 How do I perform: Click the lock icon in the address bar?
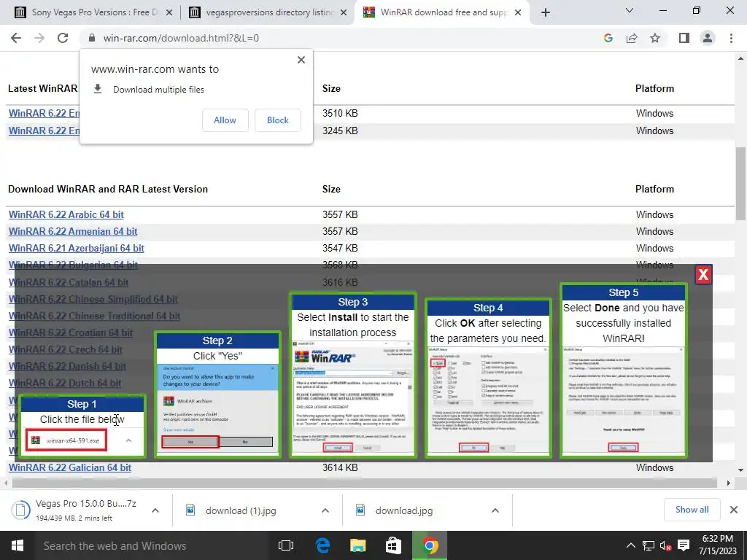click(x=92, y=38)
